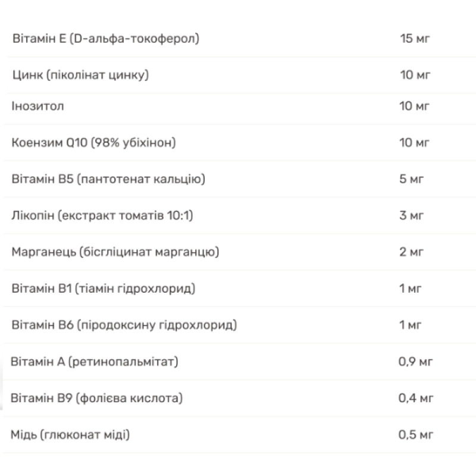Select the 1 мг value for Вітамін B6
Viewport: 476px width, 476px height.
[x=410, y=325]
